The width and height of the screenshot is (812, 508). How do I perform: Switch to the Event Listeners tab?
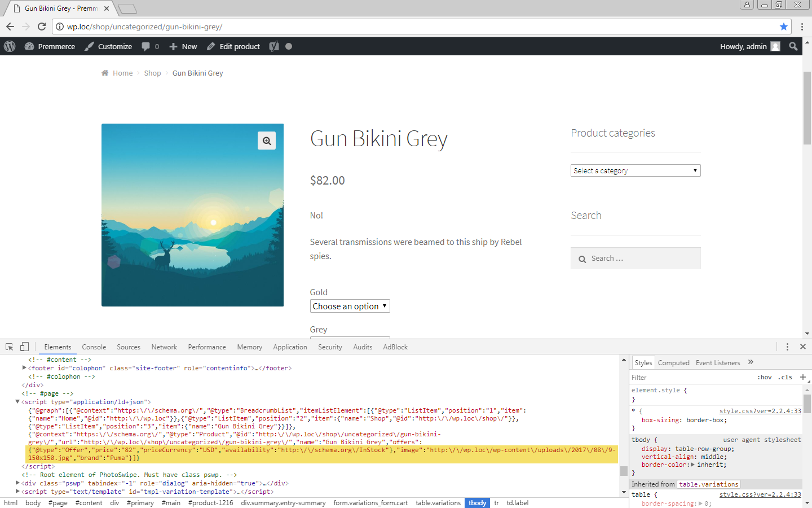pyautogui.click(x=718, y=363)
